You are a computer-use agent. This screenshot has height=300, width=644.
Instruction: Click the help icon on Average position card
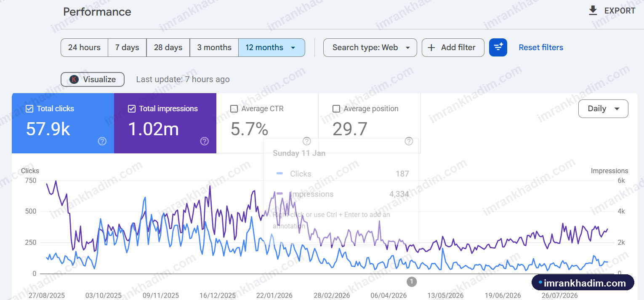(x=409, y=141)
